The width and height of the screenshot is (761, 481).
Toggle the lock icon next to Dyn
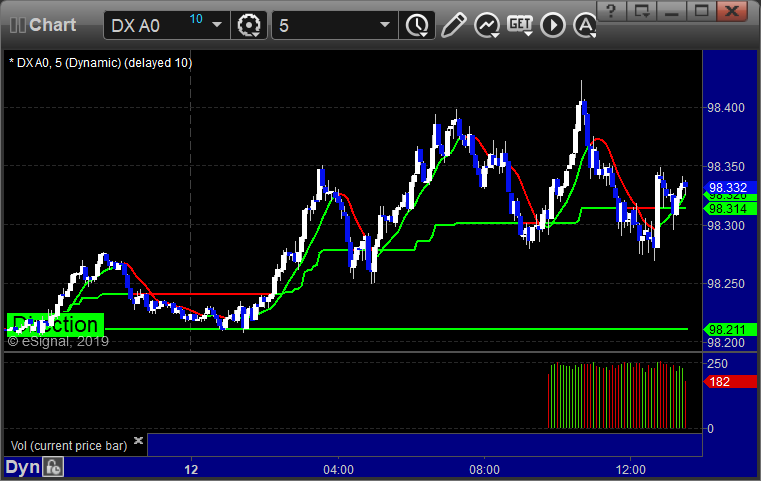coord(53,467)
